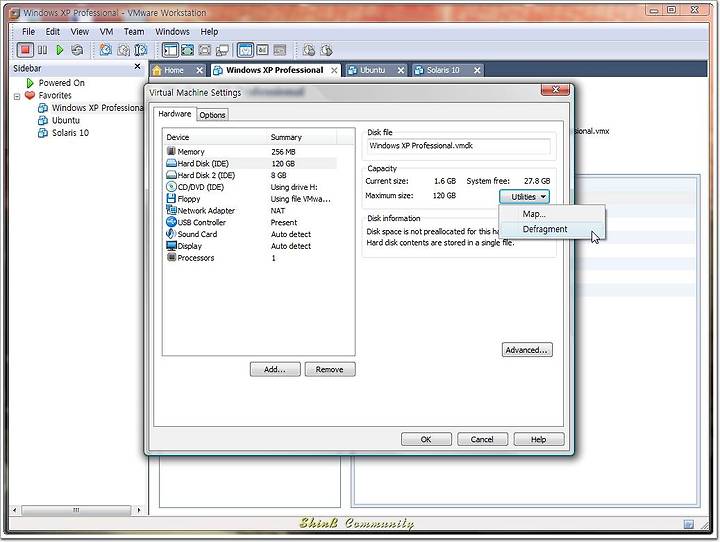Click the first capture/replay toolbar icon
The height and width of the screenshot is (542, 720).
pos(309,50)
